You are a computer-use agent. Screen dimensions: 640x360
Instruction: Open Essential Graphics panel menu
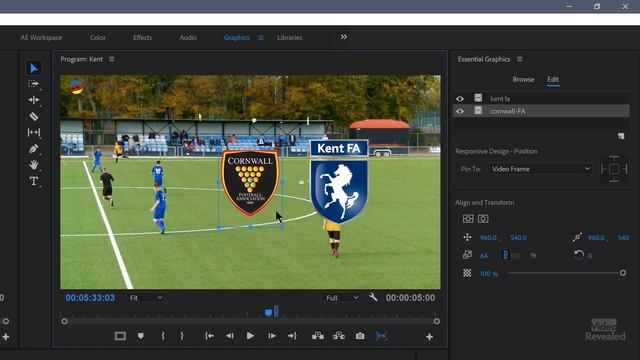click(520, 59)
